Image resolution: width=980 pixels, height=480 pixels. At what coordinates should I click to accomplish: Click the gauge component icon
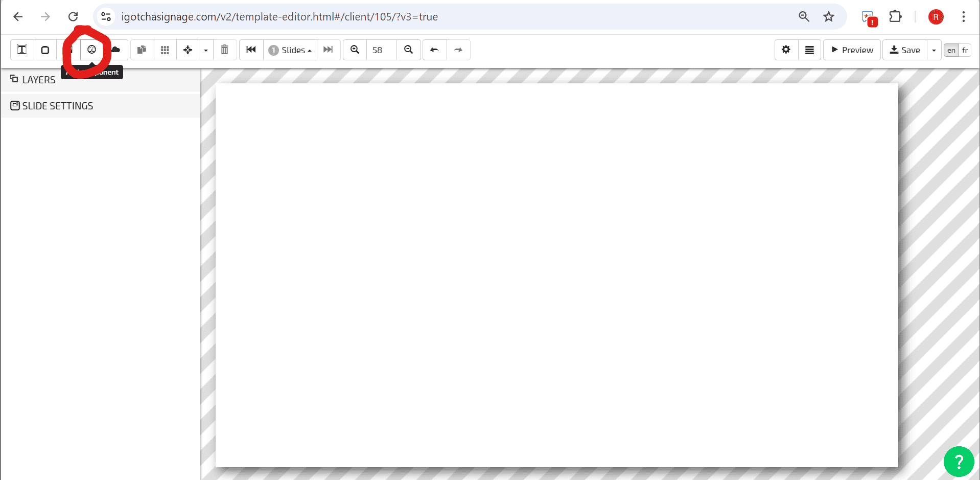coord(92,50)
